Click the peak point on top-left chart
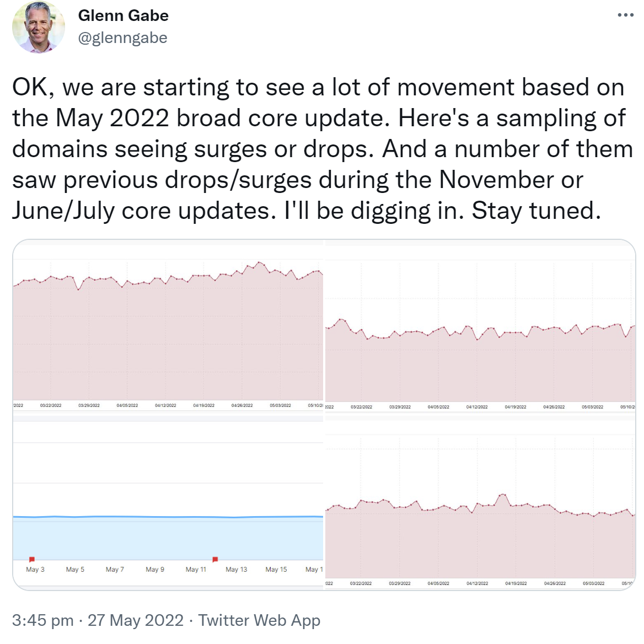 [260, 264]
